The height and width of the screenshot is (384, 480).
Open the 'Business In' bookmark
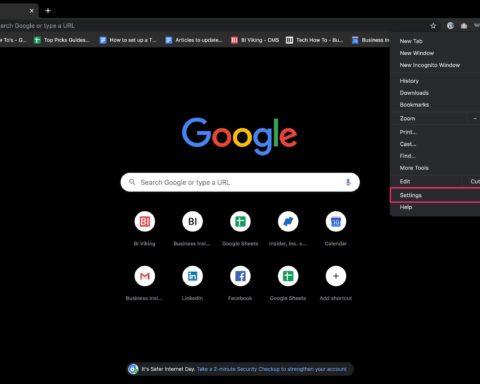tap(371, 40)
